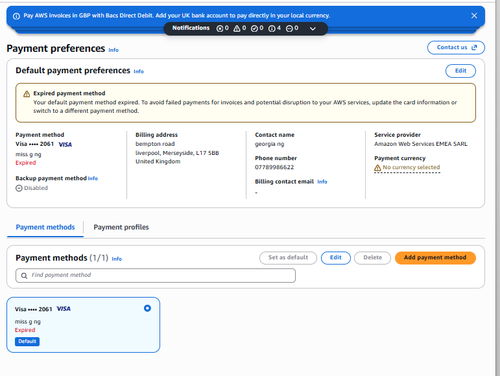This screenshot has width=500, height=376.
Task: Click the United Kingdom address line
Action: [x=158, y=161]
